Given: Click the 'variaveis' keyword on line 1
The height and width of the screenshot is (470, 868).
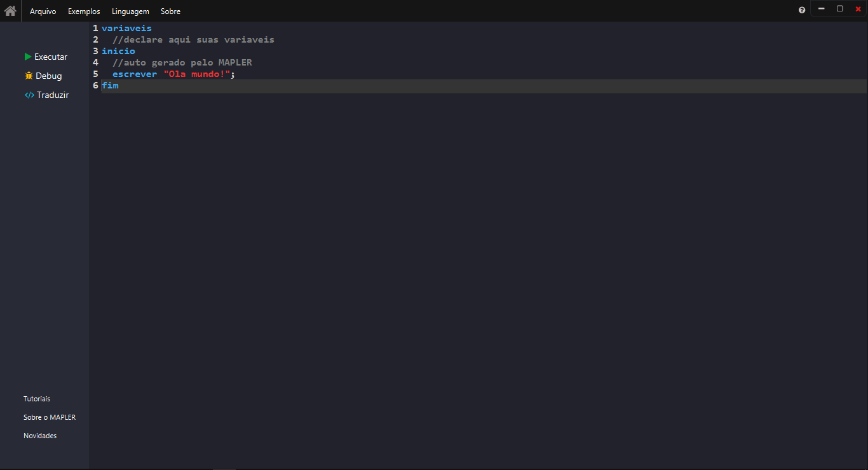Looking at the screenshot, I should point(126,28).
